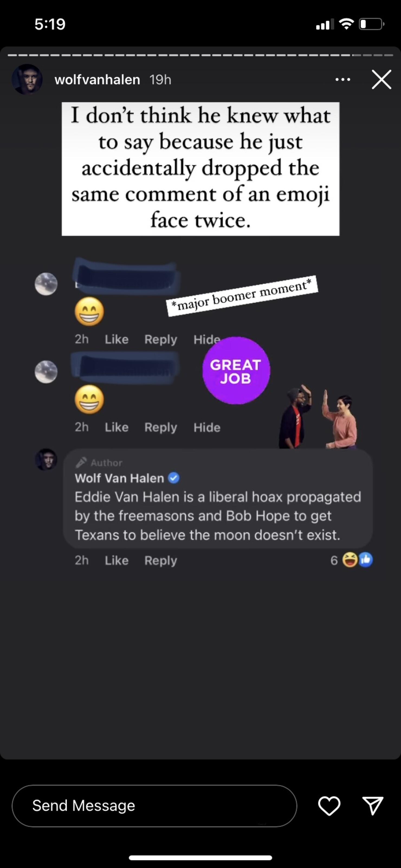
Task: Tap Like under Wolf Van Halen's comment
Action: tap(117, 560)
